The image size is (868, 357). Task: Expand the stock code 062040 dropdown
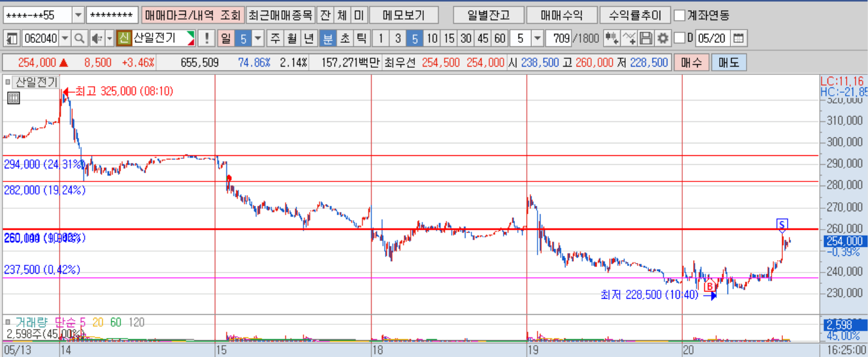[x=65, y=39]
